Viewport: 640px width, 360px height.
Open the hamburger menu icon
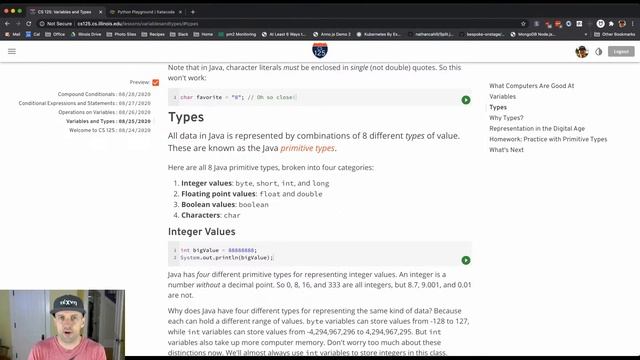pos(12,51)
